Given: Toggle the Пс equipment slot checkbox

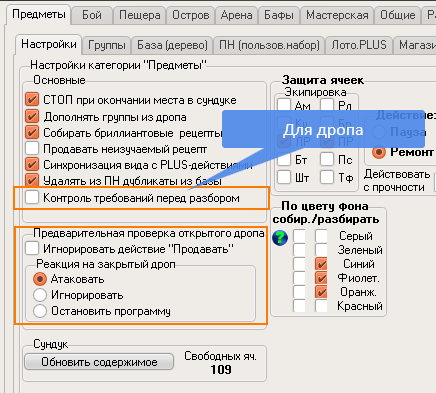Looking at the screenshot, I should click(x=327, y=159).
